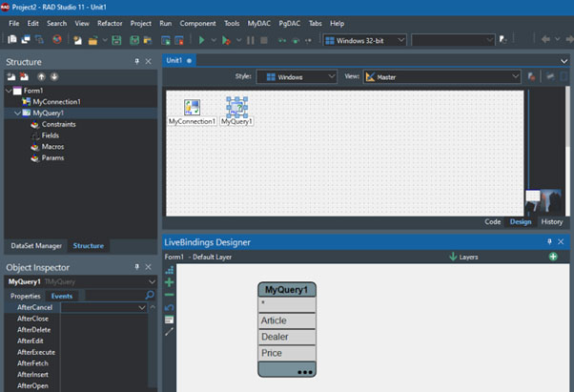This screenshot has height=392, width=574.
Task: Click the back navigation arrow in toolbar
Action: (x=545, y=39)
